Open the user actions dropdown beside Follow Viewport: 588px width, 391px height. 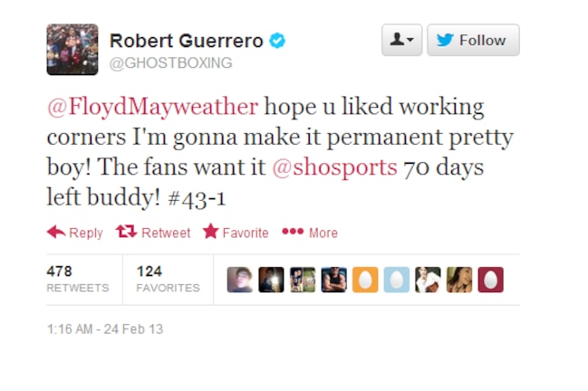pos(401,40)
